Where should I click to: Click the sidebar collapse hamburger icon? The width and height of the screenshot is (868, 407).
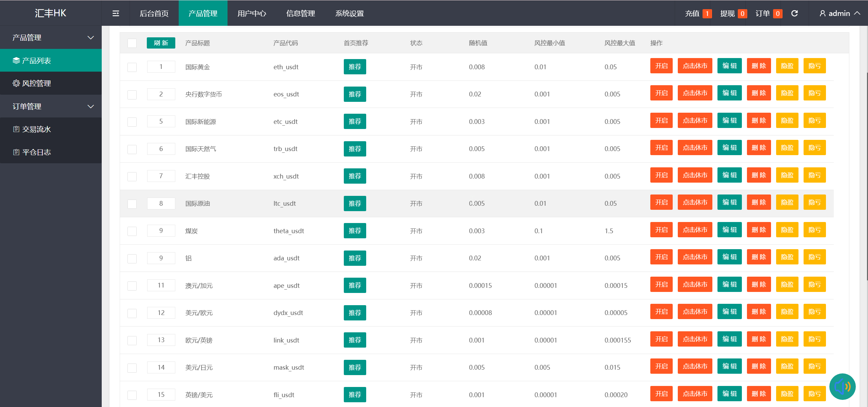(x=116, y=13)
